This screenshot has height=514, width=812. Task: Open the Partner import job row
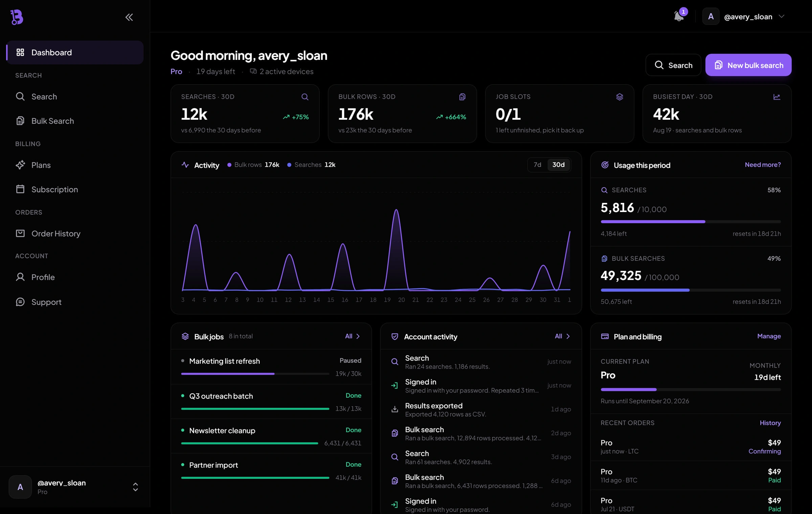point(271,471)
